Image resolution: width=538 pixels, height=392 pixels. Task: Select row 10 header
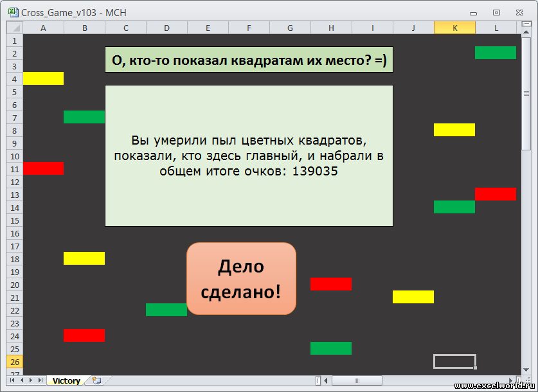[x=14, y=156]
